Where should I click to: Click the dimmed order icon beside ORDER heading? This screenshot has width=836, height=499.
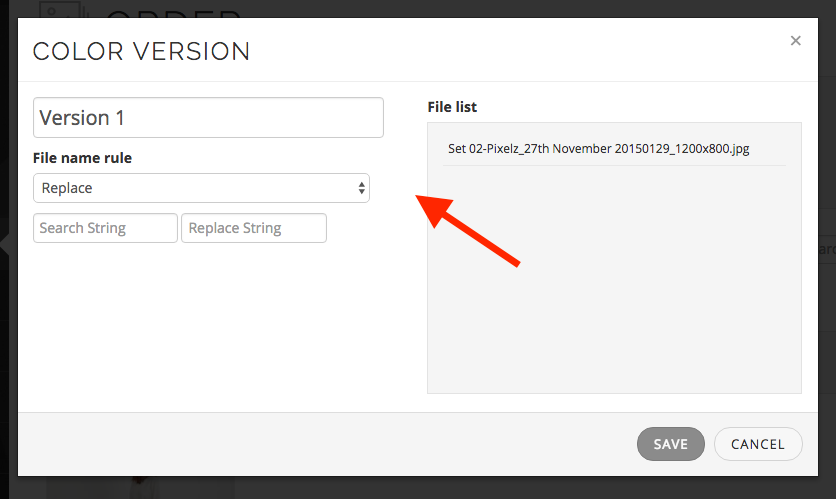[61, 10]
